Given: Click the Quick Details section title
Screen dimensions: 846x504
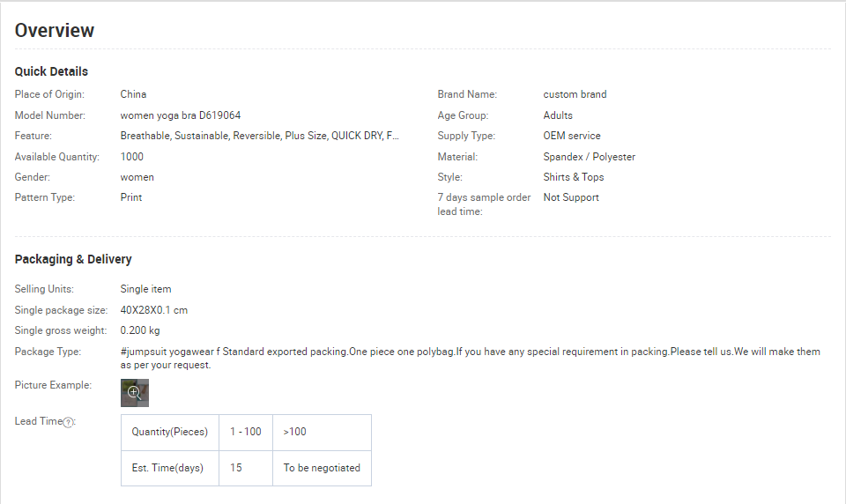Looking at the screenshot, I should point(51,71).
